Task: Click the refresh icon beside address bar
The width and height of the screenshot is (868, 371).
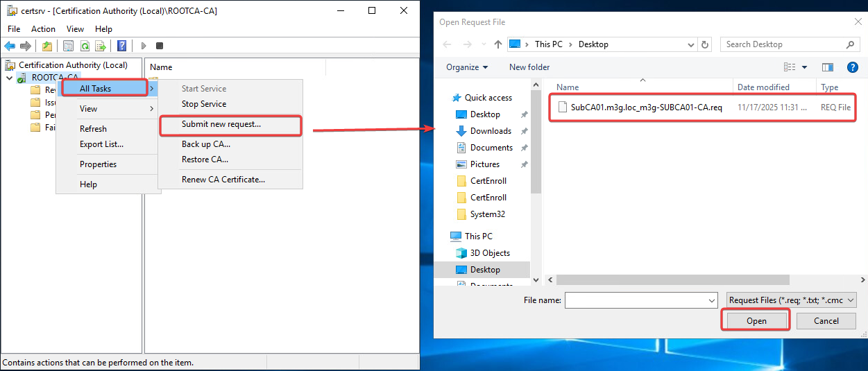Action: [x=705, y=44]
